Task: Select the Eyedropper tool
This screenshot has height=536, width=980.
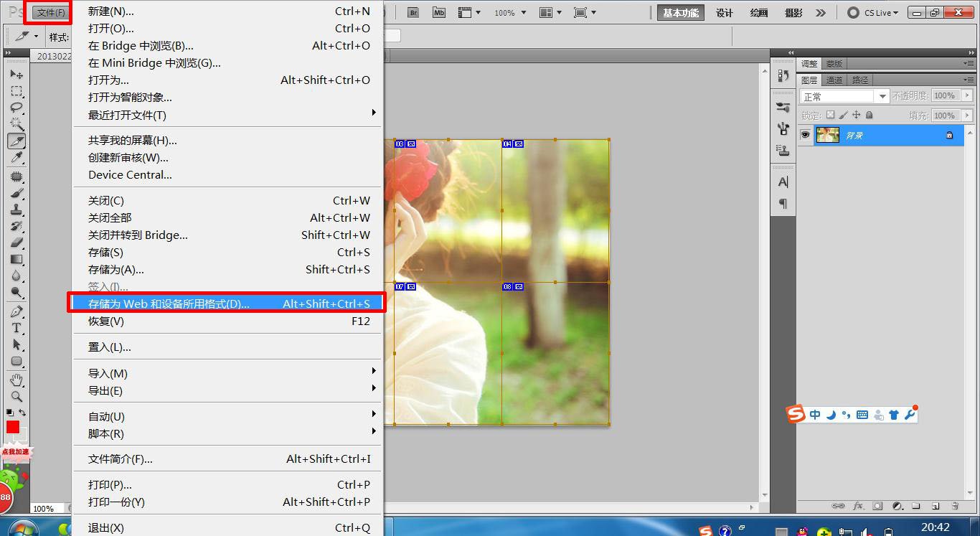Action: coord(17,158)
